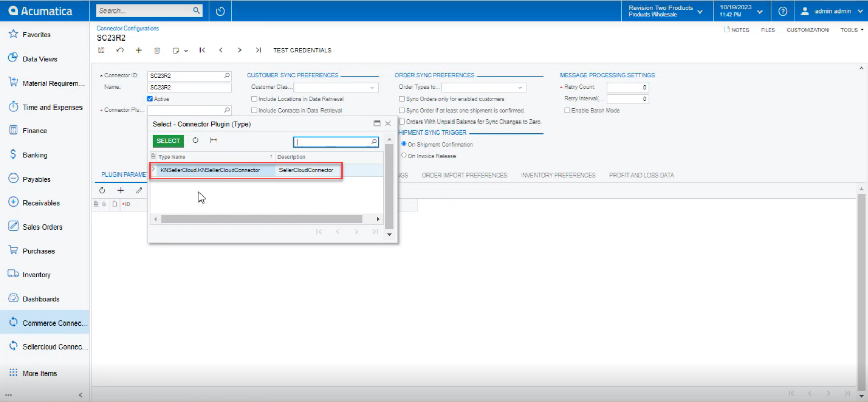Refresh the Connector Plugin dialog list
This screenshot has width=868, height=402.
(195, 140)
